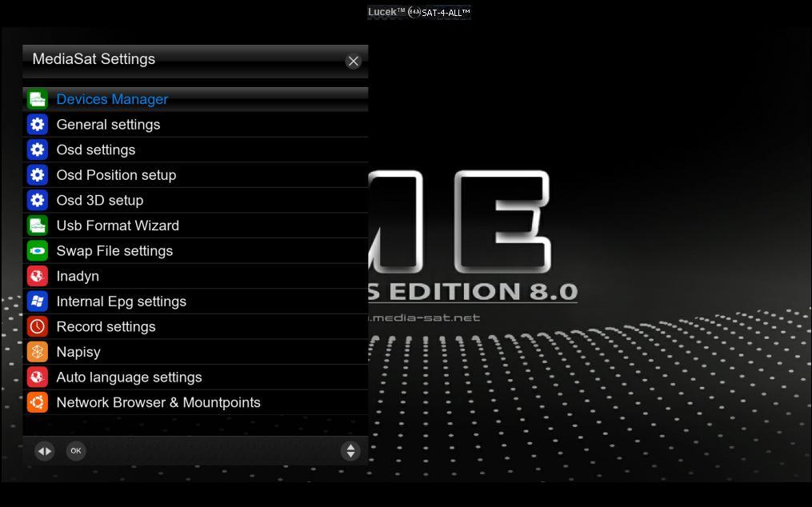
Task: Open Swap File settings entry
Action: pyautogui.click(x=195, y=251)
